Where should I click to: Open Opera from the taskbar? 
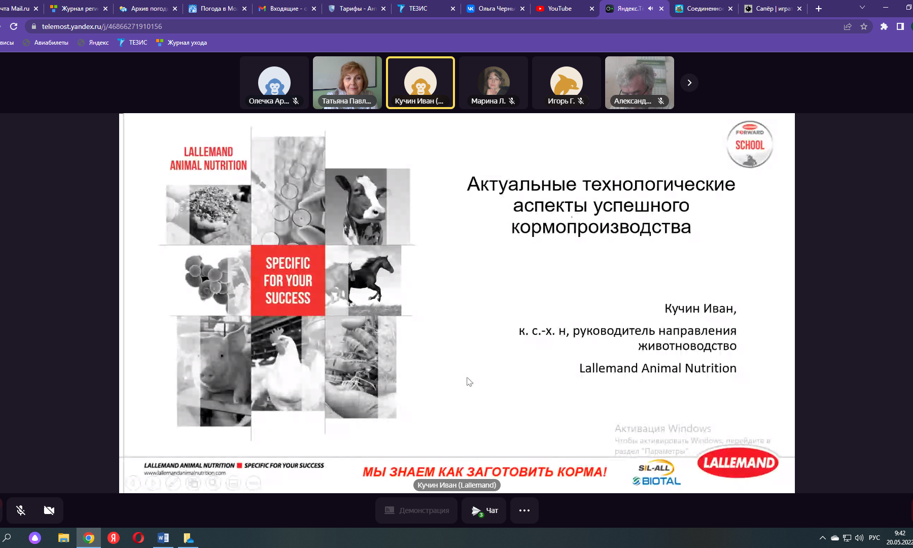(x=139, y=538)
